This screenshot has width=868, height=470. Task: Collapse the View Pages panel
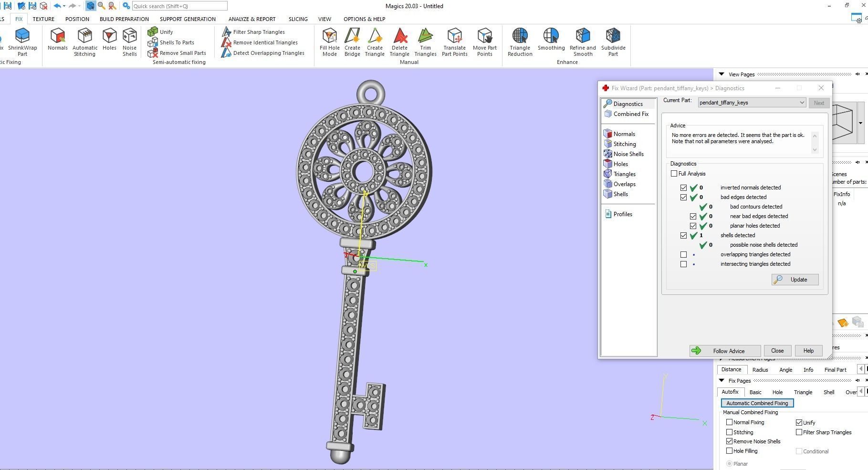click(x=722, y=74)
